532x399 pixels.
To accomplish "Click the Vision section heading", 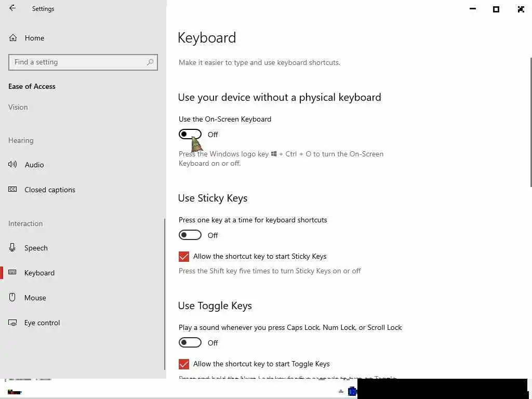I will pos(18,107).
